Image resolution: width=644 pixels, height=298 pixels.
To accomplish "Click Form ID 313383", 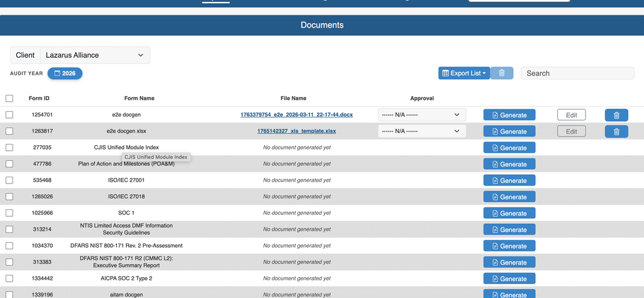I will [x=42, y=262].
